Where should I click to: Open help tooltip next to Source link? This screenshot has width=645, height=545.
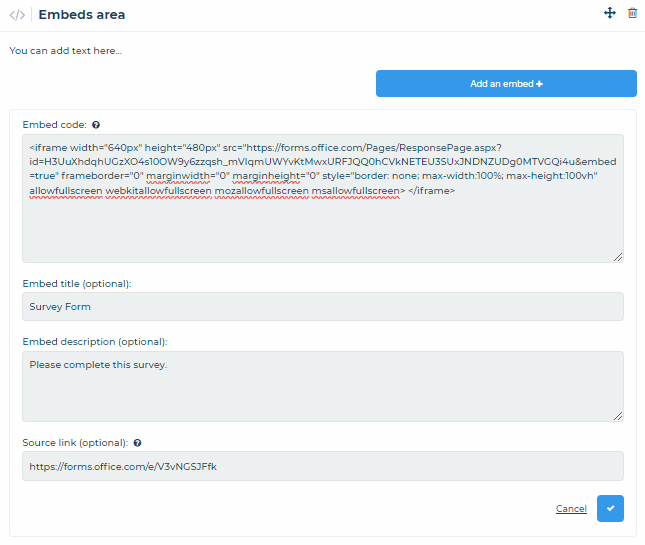click(x=137, y=443)
